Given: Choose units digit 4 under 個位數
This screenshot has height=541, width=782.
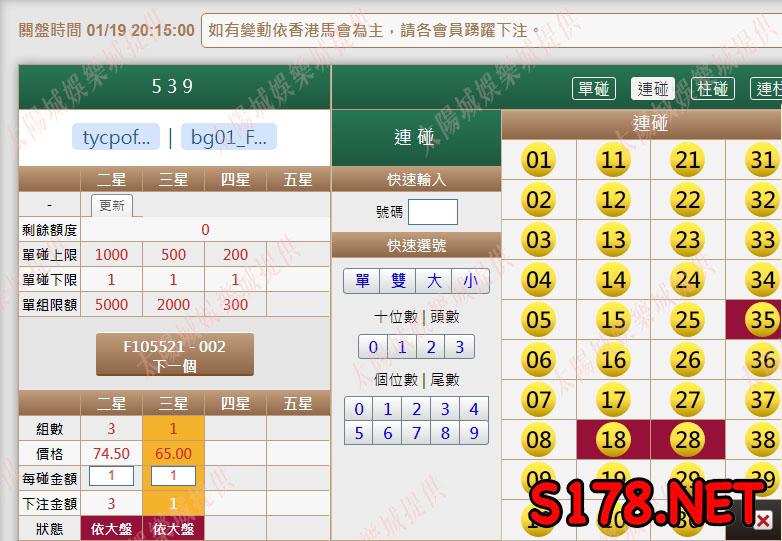Looking at the screenshot, I should [x=474, y=409].
